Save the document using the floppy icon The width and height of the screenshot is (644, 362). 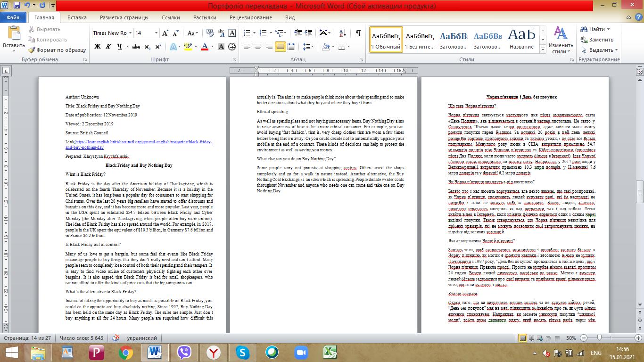17,6
